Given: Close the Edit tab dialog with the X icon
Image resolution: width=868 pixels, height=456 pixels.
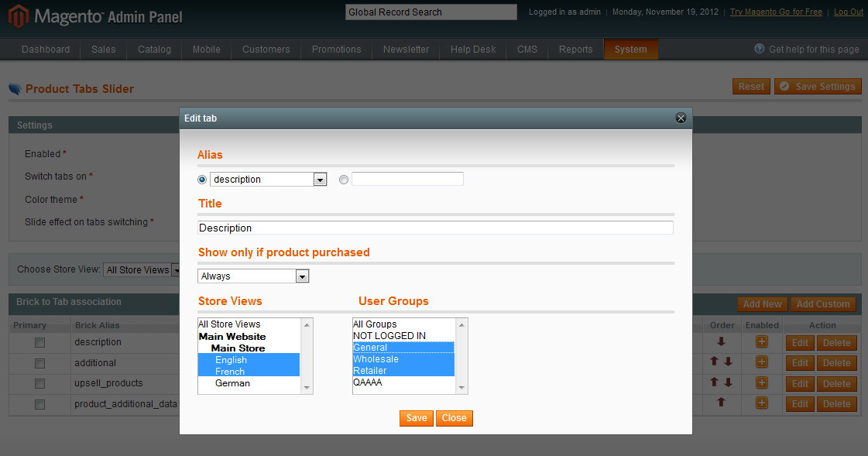Looking at the screenshot, I should (x=681, y=118).
